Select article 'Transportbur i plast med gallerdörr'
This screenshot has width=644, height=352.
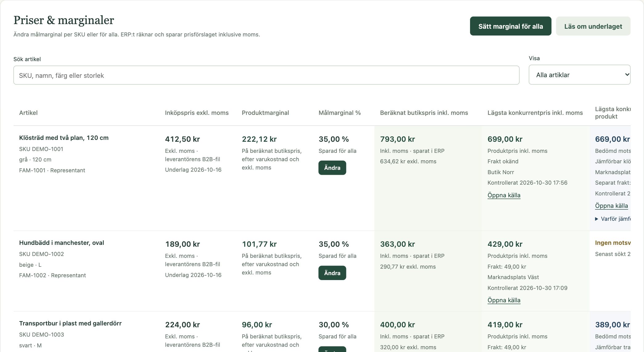coord(70,323)
